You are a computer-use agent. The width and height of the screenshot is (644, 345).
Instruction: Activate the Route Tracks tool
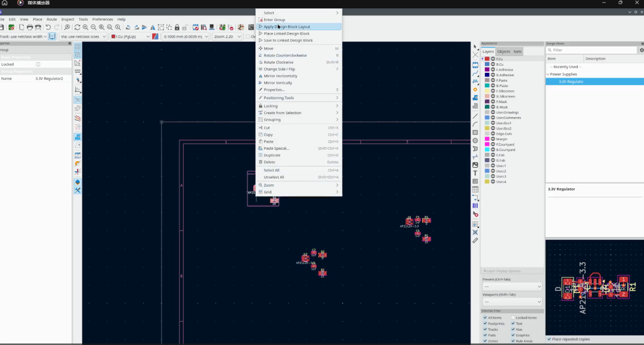pos(475,73)
